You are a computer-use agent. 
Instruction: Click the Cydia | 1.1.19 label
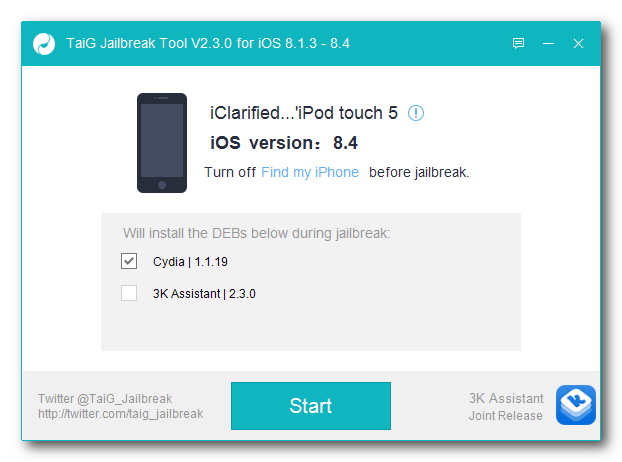(190, 262)
